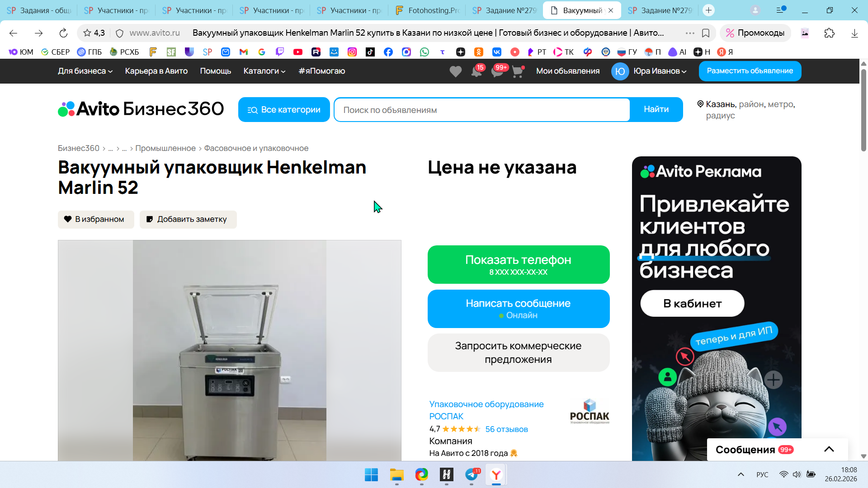The height and width of the screenshot is (488, 868).
Task: Open the 'Помощь' menu item
Action: tap(215, 71)
